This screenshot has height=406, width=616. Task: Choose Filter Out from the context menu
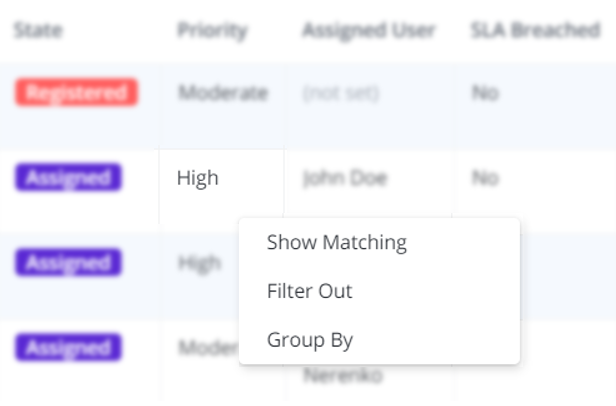[309, 292]
